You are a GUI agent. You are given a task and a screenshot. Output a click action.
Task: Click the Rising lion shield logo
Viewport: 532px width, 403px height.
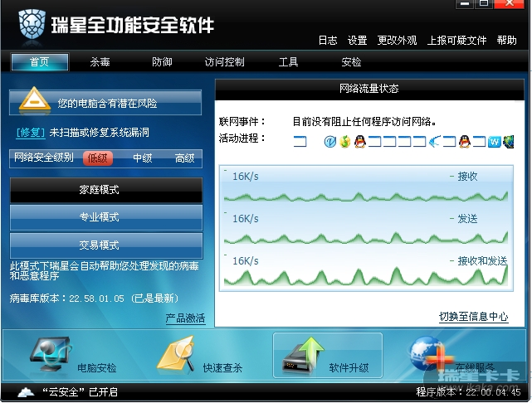point(32,24)
